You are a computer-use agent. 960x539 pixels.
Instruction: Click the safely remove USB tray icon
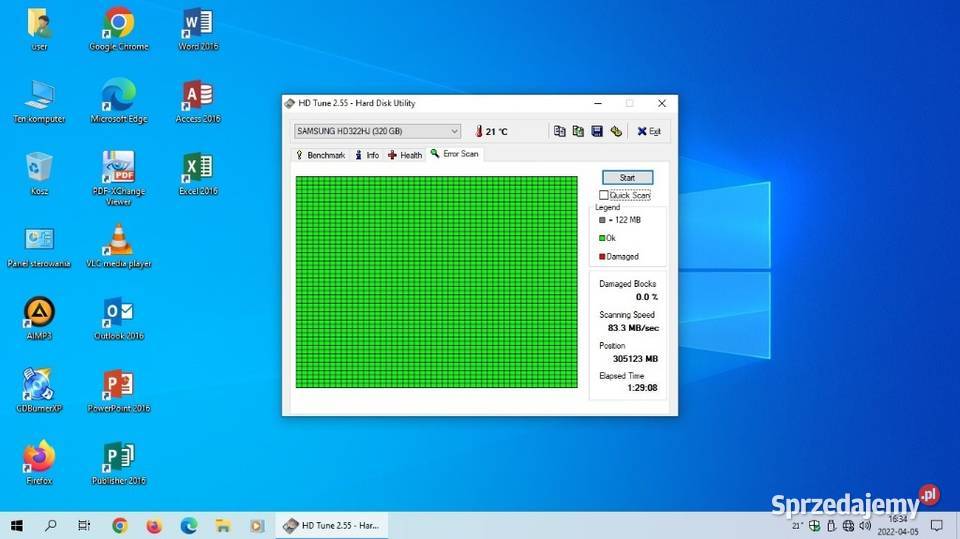[831, 526]
